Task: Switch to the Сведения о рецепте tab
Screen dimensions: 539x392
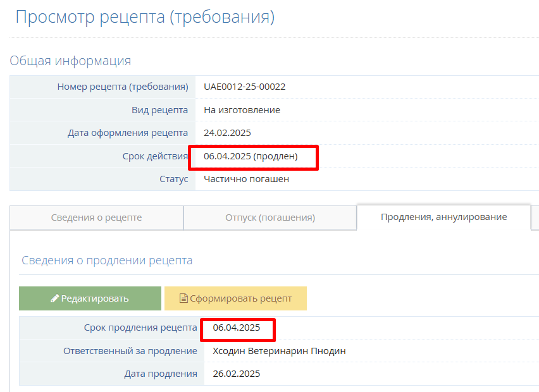Action: coord(96,217)
